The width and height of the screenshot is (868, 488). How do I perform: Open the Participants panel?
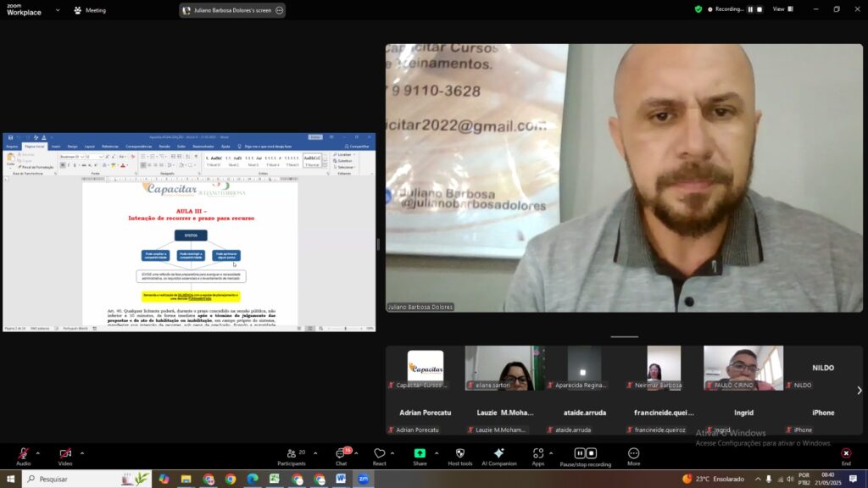tap(292, 456)
